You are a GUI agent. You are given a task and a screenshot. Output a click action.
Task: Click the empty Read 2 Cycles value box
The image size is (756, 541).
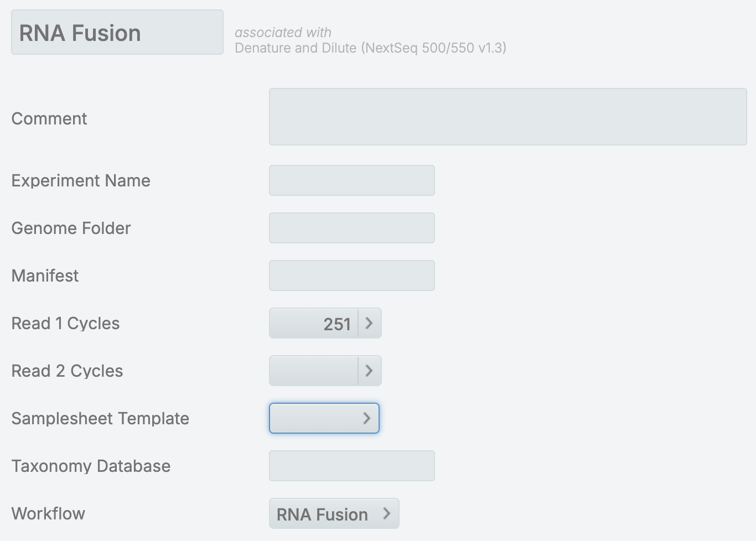click(314, 371)
